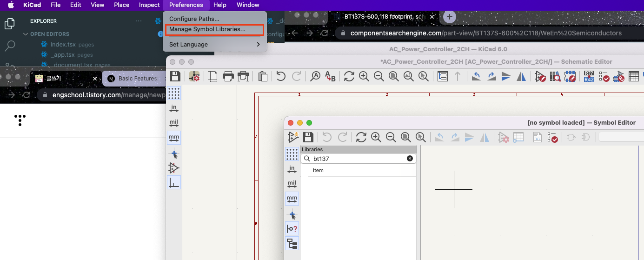This screenshot has width=644, height=260.
Task: Zoom in within Symbol Editor
Action: [x=376, y=137]
